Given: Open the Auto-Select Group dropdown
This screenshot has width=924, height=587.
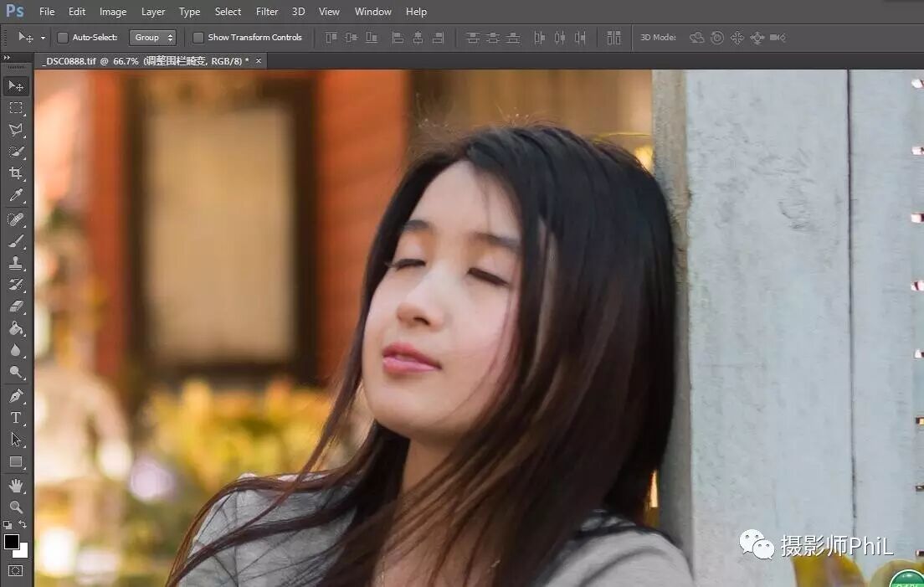Looking at the screenshot, I should 153,38.
